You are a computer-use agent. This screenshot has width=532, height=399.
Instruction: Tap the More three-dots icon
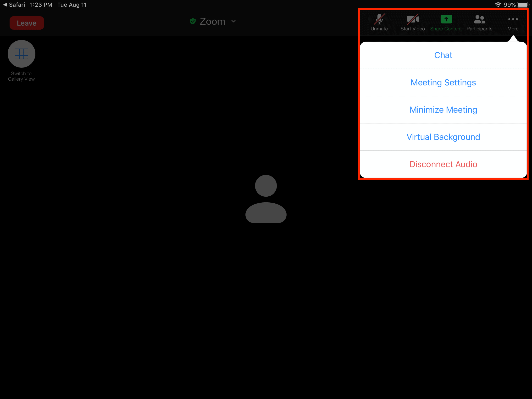[x=513, y=19]
